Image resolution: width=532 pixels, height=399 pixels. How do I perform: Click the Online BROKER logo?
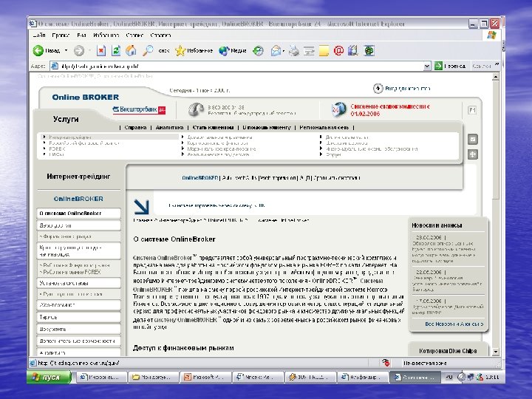click(86, 97)
